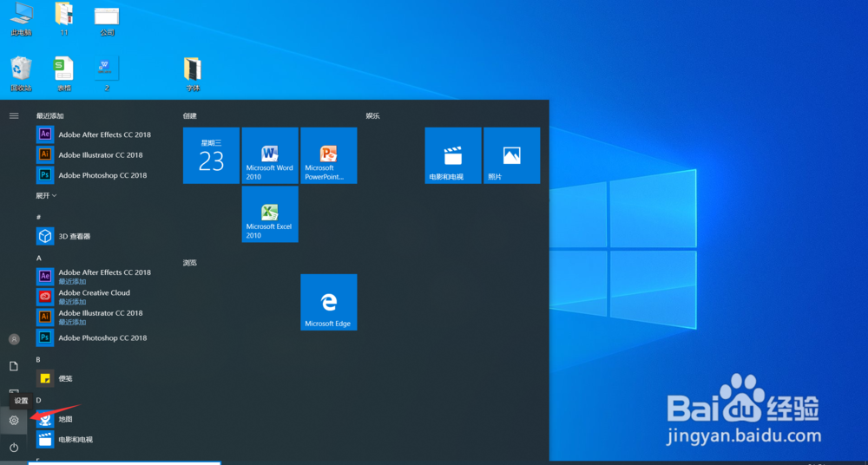Open the Documents icon in Start sidebar

15,366
